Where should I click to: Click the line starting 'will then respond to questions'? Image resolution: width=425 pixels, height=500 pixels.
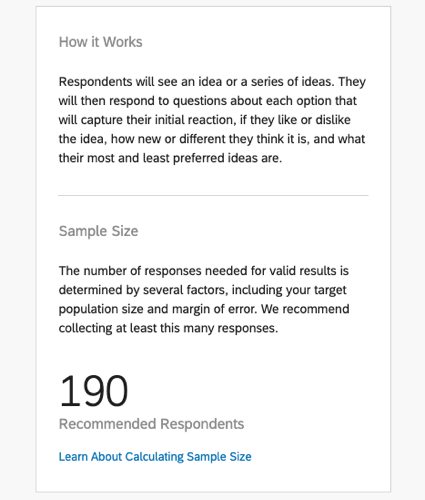[208, 101]
